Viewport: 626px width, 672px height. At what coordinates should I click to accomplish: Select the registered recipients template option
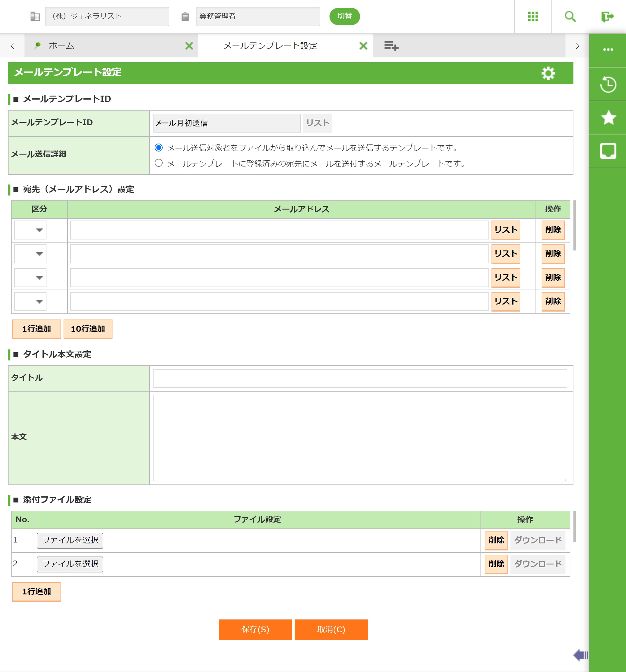click(x=159, y=163)
